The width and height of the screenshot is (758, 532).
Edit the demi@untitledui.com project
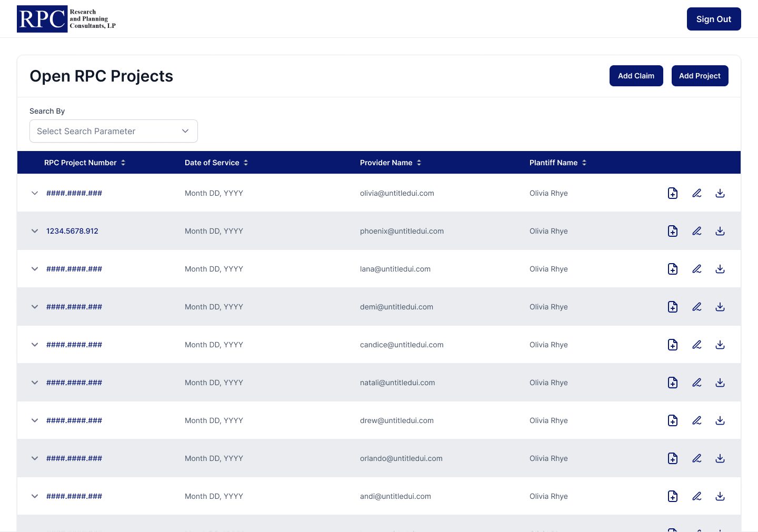pyautogui.click(x=696, y=307)
